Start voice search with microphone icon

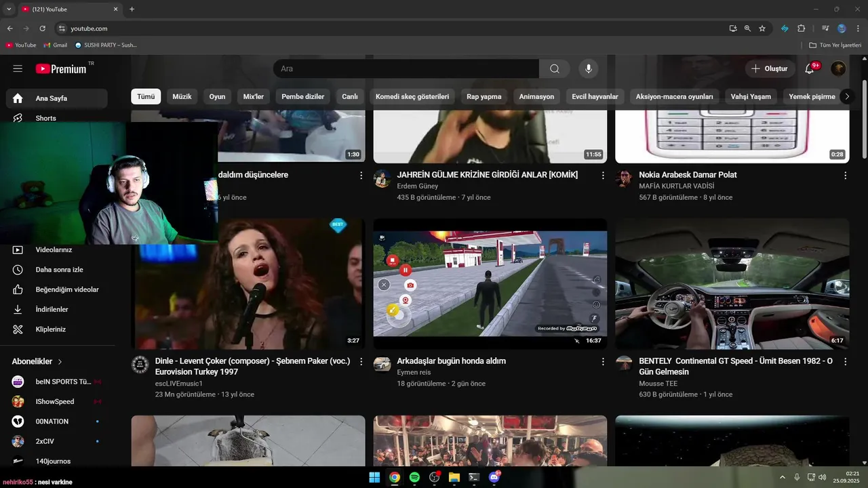click(589, 68)
